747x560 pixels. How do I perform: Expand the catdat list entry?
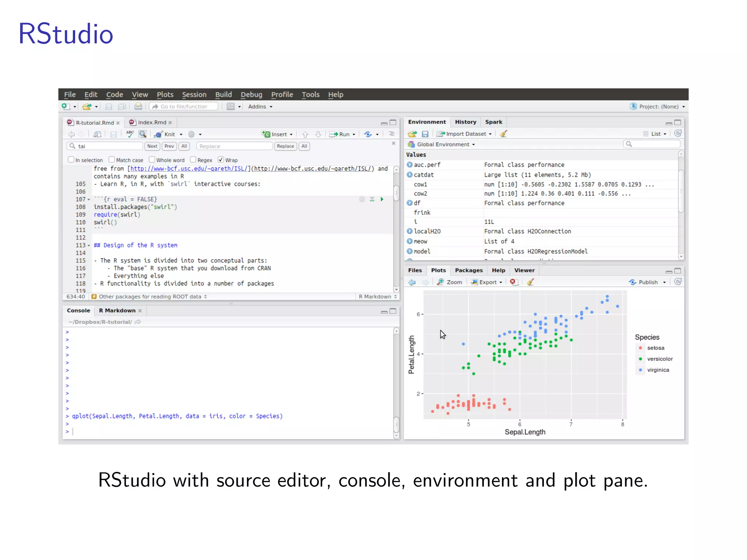[x=410, y=175]
